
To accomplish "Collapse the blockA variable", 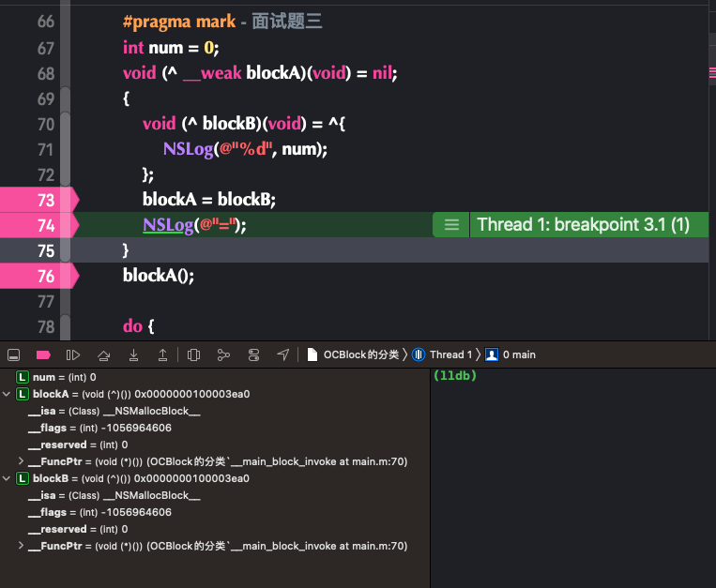I will [7, 394].
